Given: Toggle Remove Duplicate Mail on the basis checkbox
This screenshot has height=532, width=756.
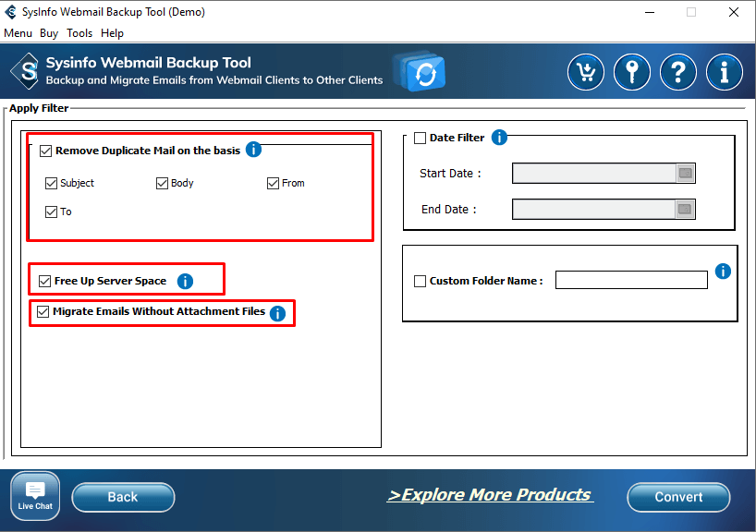Looking at the screenshot, I should (46, 151).
